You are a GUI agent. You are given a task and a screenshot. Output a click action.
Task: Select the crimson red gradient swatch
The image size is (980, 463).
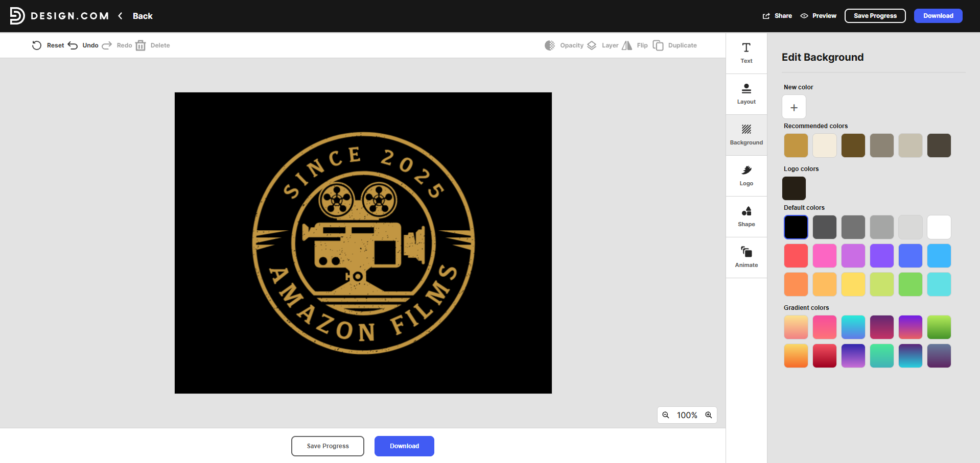pyautogui.click(x=825, y=356)
